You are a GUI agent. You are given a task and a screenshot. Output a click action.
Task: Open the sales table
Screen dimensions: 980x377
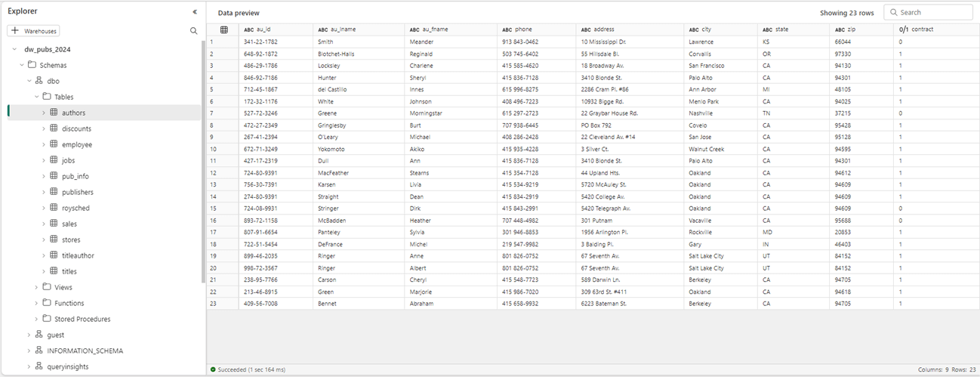coord(69,224)
